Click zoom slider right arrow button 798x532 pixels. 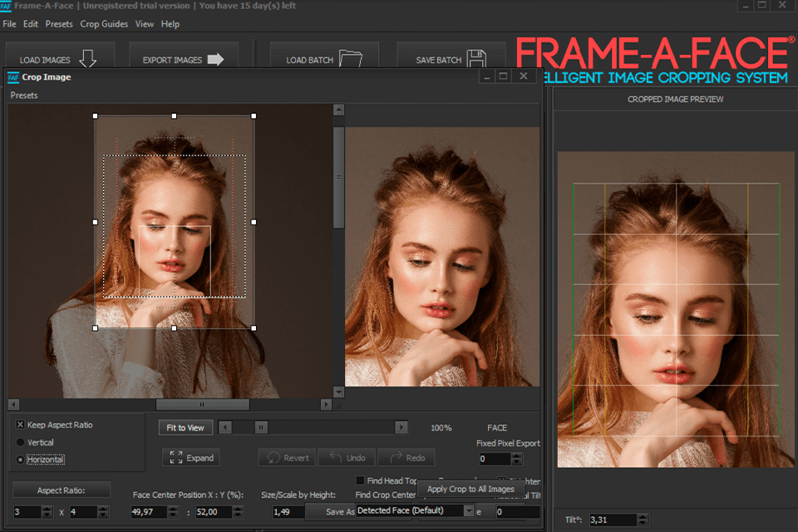click(401, 427)
